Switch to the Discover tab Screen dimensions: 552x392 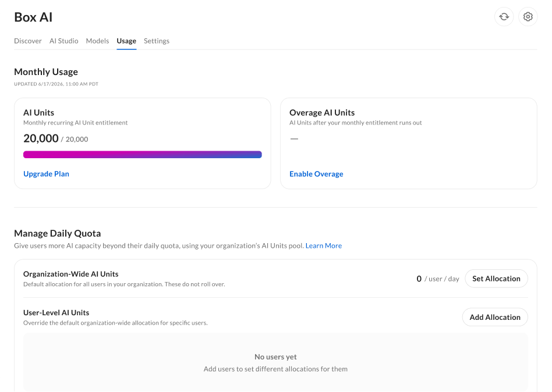click(x=28, y=41)
